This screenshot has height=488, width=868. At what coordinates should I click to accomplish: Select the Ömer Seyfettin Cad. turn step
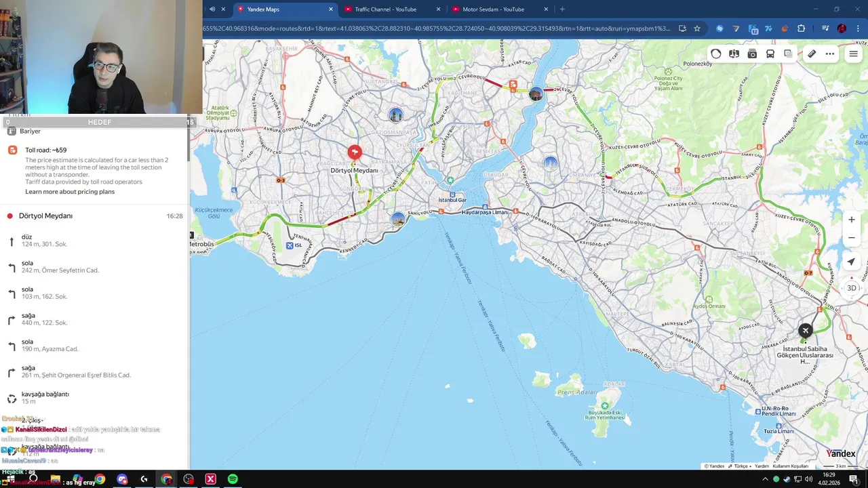94,266
